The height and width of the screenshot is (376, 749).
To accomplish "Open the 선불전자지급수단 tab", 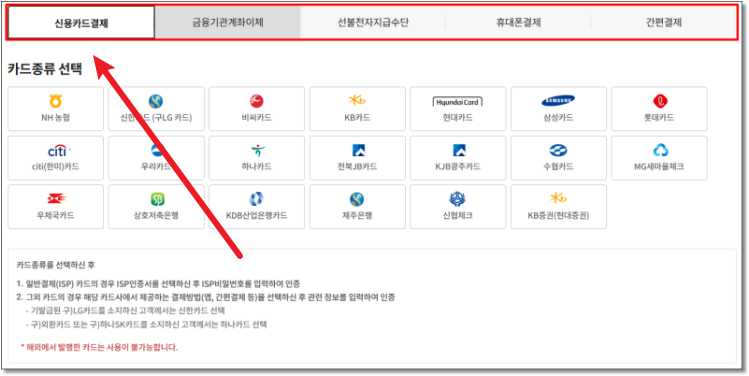I will 373,22.
